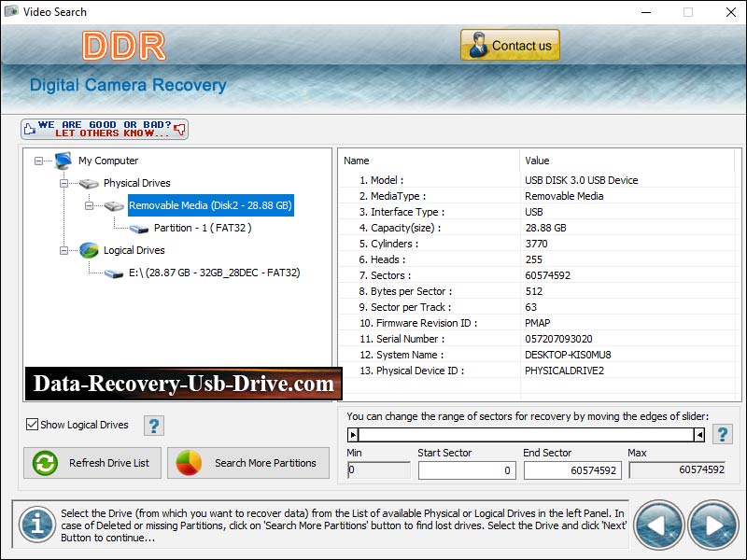Click the help icon beside the sector slider
Image resolution: width=747 pixels, height=560 pixels.
[722, 434]
